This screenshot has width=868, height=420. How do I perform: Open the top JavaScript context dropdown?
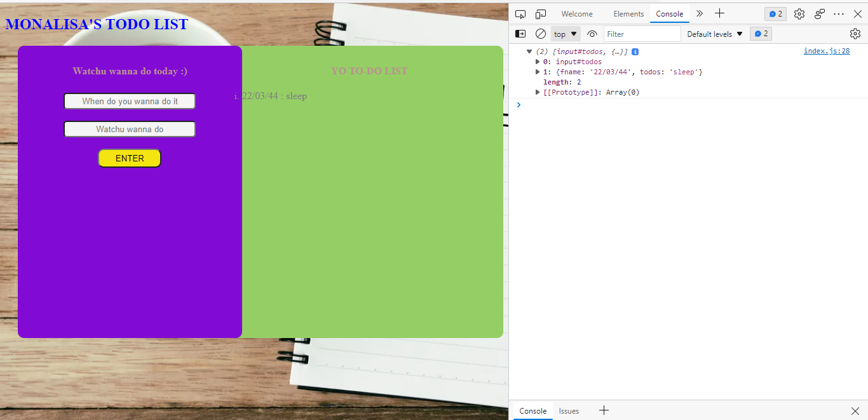tap(566, 34)
